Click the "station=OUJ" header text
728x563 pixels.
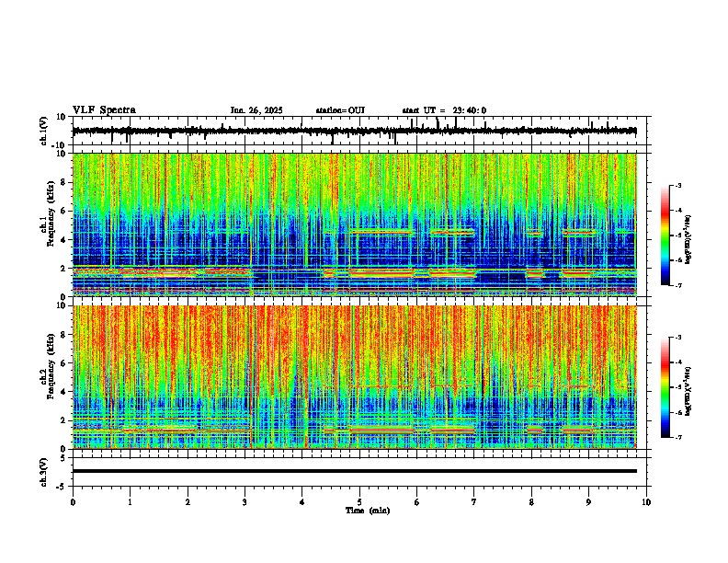coord(340,110)
